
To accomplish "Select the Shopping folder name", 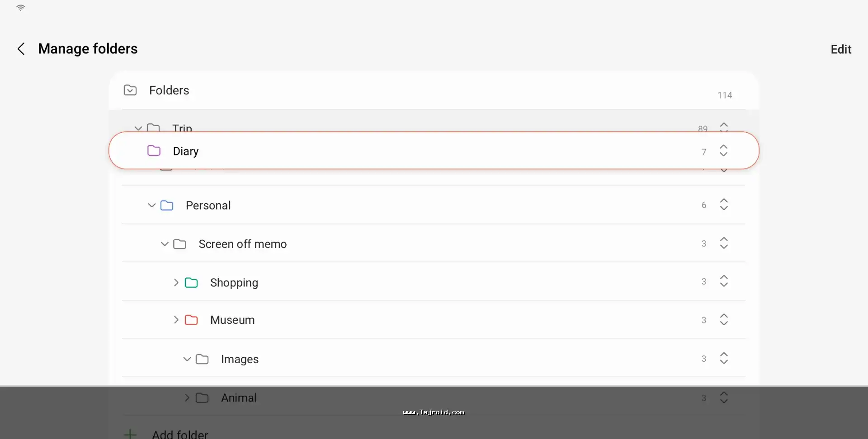I will pos(234,283).
